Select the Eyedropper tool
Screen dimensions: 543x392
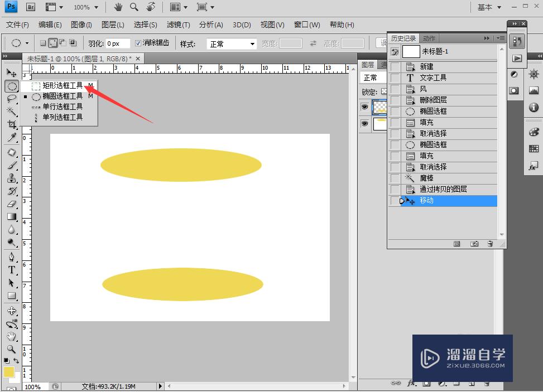(x=11, y=137)
